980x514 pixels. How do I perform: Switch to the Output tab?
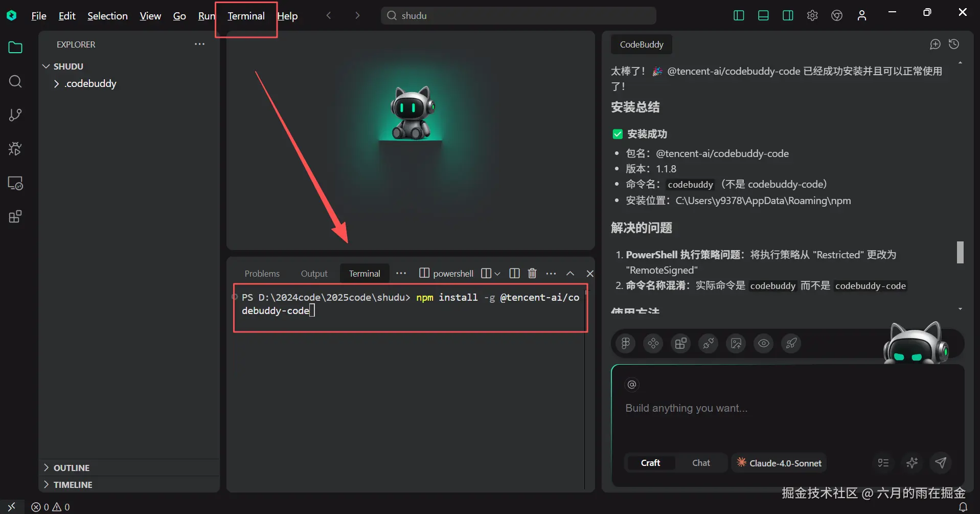314,274
